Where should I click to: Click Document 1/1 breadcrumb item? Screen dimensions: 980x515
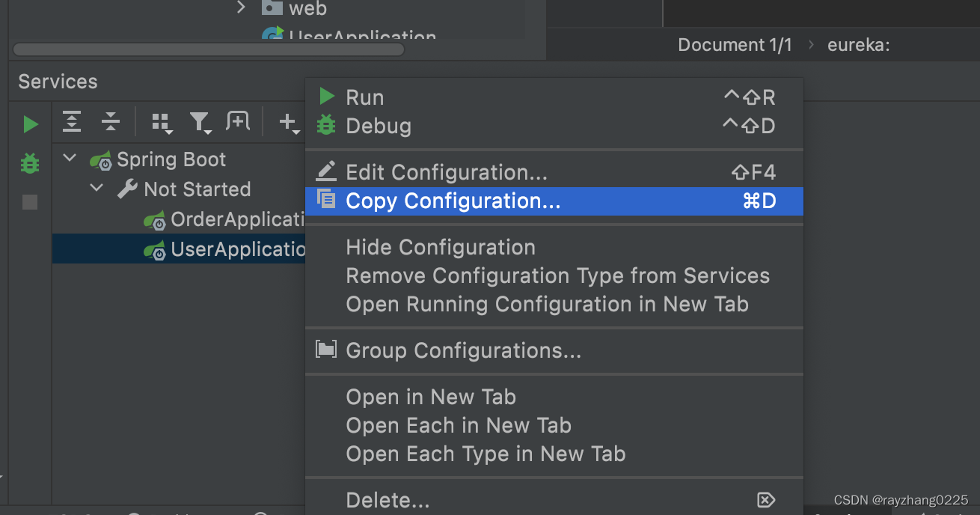click(x=735, y=45)
